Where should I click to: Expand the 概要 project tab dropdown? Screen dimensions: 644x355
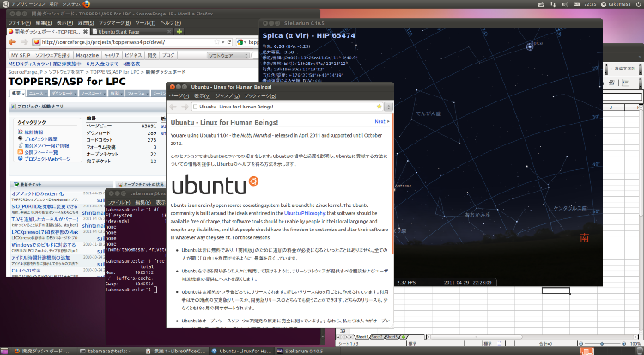pyautogui.click(x=24, y=94)
